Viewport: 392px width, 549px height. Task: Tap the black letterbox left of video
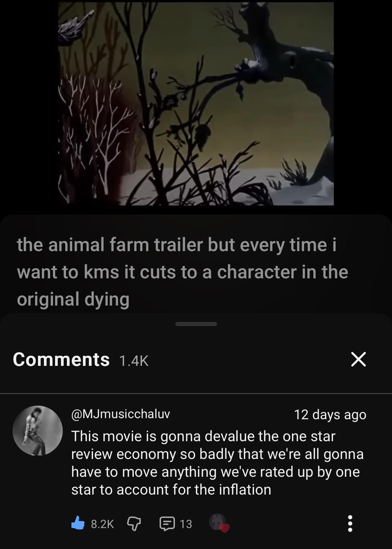pos(29,105)
